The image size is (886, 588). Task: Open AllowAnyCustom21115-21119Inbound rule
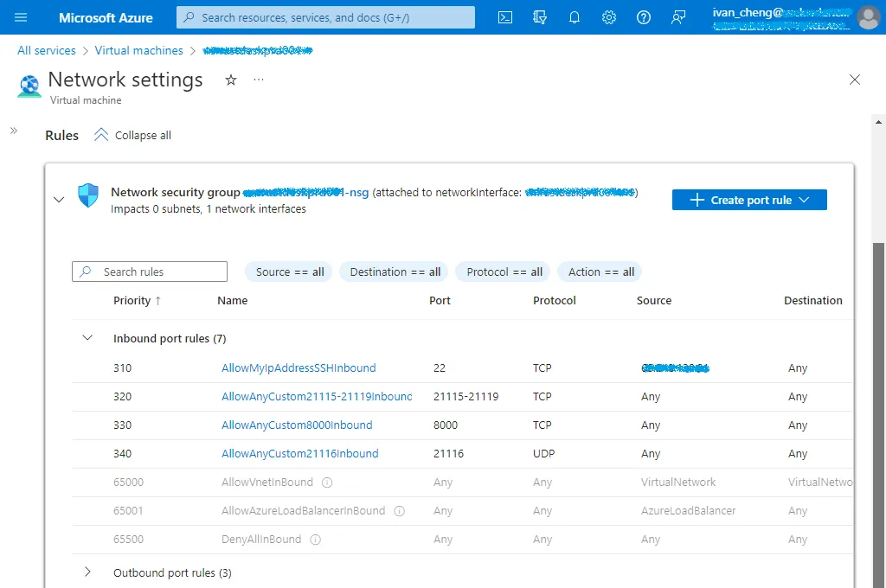(x=317, y=397)
